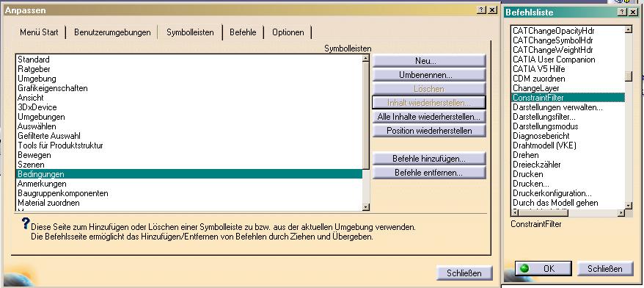Select the highlighted Bedingungen entry
Viewport: 644px width, 288px height.
[x=189, y=174]
